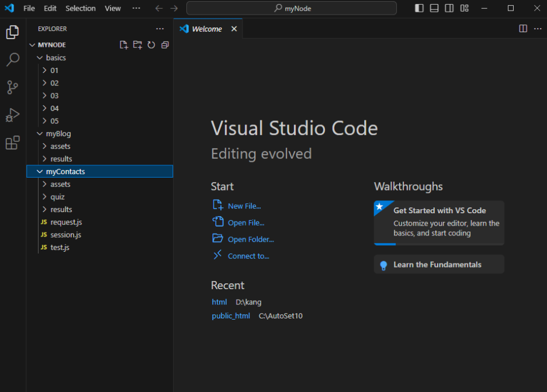The width and height of the screenshot is (547, 392).
Task: Show more menus via title bar ellipsis
Action: pos(136,8)
